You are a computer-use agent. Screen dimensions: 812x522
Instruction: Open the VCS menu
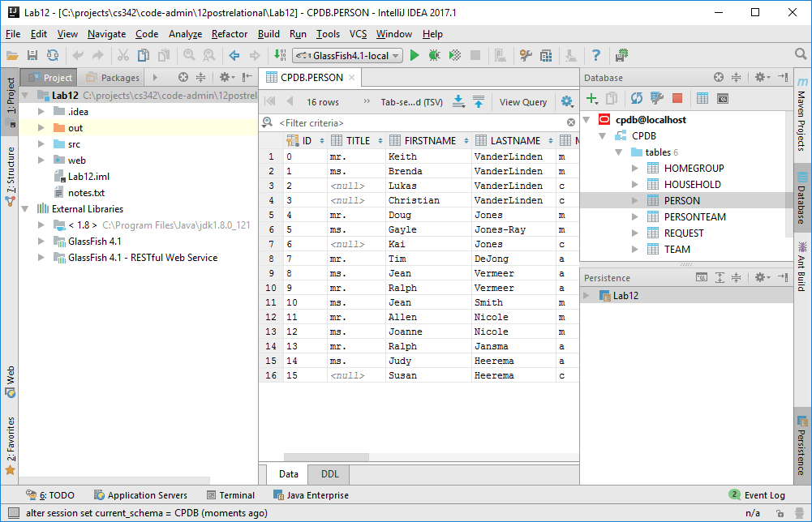[x=358, y=34]
